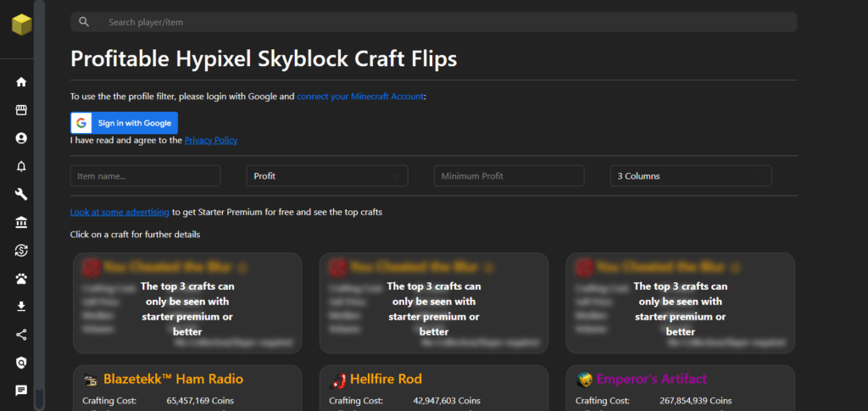This screenshot has width=868, height=411.
Task: Click the Item name filter field
Action: point(145,176)
